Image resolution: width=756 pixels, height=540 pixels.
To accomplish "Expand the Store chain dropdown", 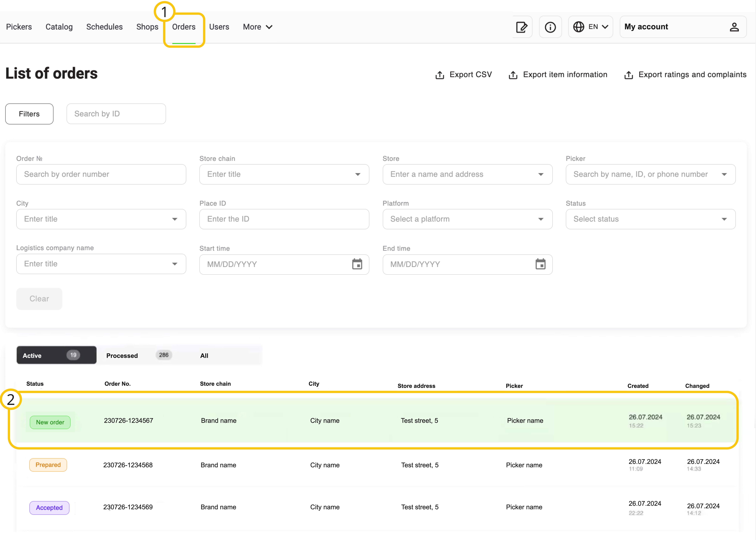I will [358, 174].
